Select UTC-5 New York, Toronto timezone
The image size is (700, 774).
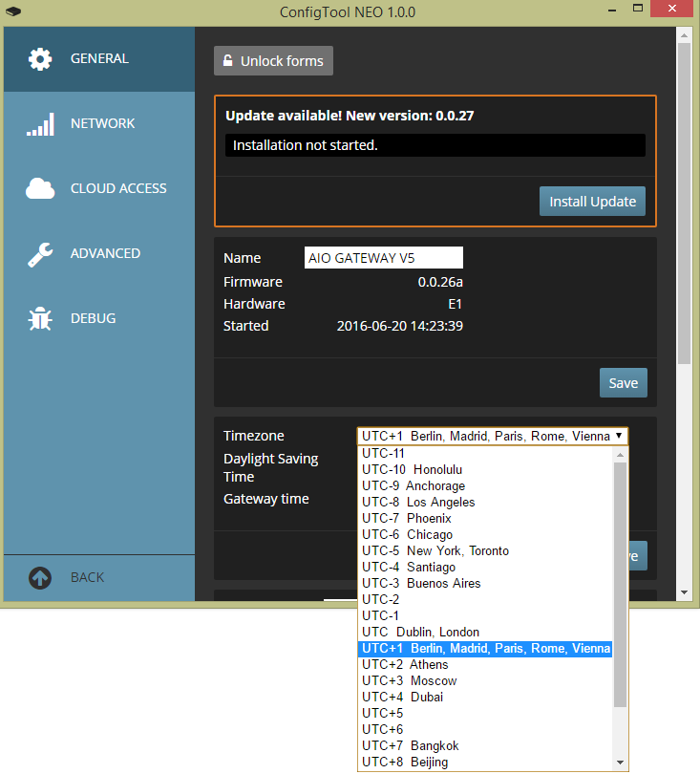tap(485, 551)
